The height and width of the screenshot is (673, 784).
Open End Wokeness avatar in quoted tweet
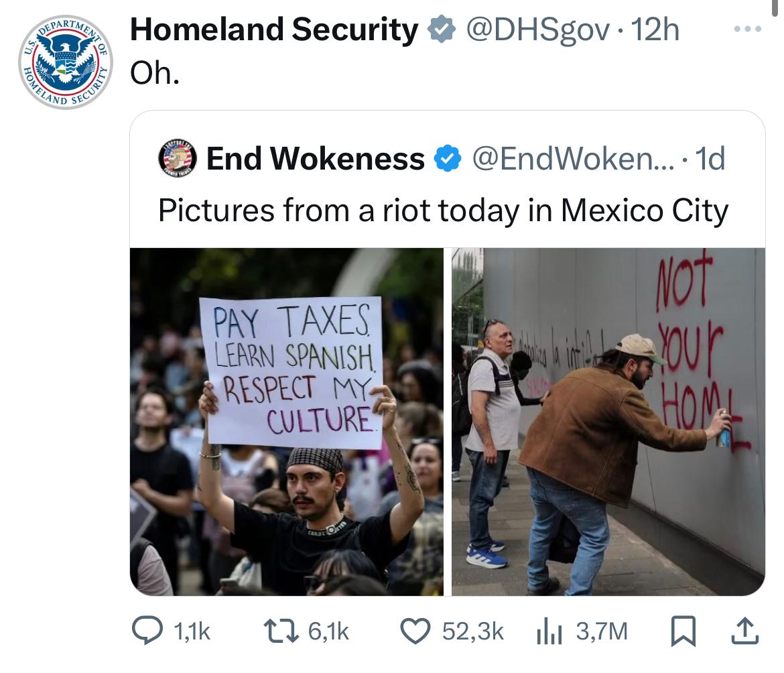[178, 158]
